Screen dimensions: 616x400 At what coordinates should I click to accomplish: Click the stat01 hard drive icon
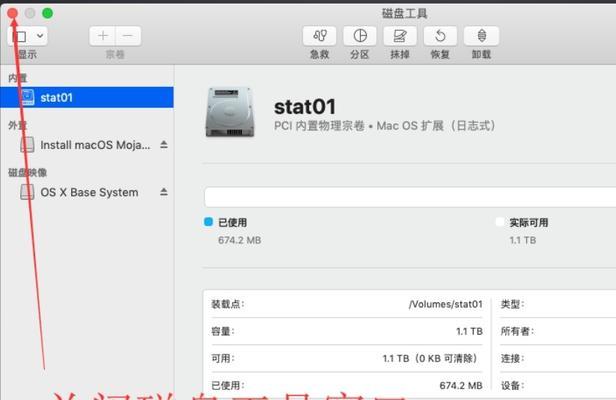[230, 112]
